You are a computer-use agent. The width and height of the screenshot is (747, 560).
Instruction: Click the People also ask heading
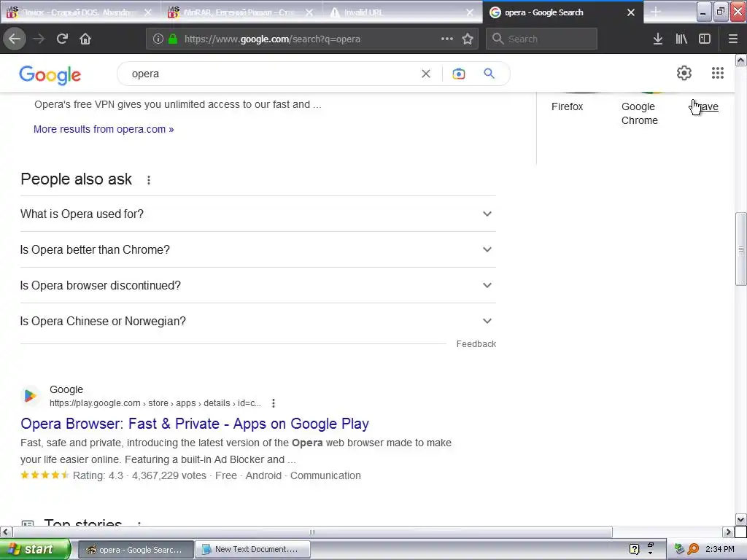click(76, 179)
